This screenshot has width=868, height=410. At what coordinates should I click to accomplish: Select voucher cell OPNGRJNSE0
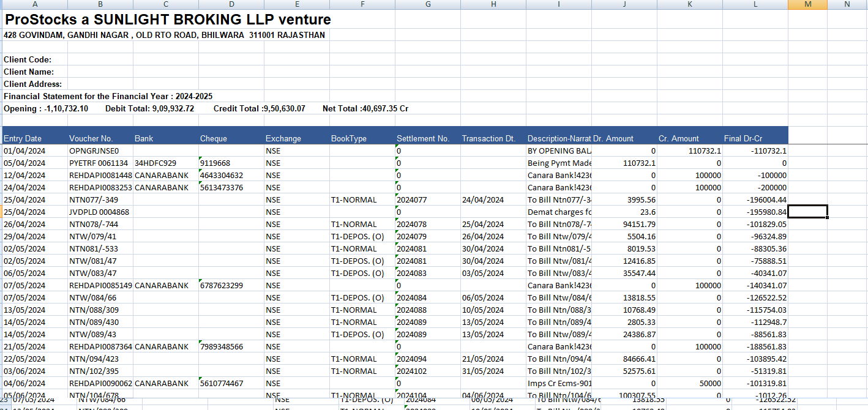coord(100,151)
